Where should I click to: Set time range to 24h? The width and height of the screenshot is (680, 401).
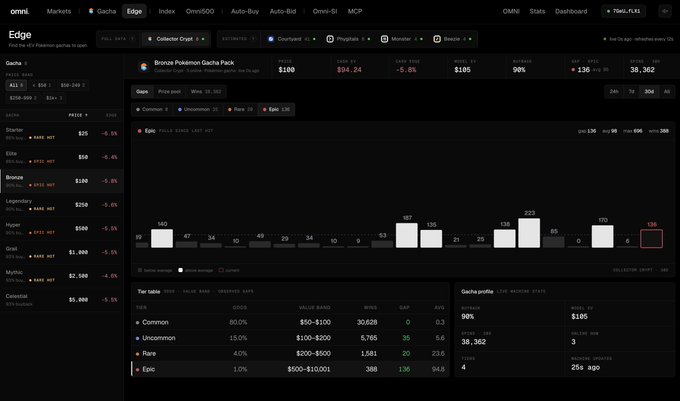click(614, 92)
